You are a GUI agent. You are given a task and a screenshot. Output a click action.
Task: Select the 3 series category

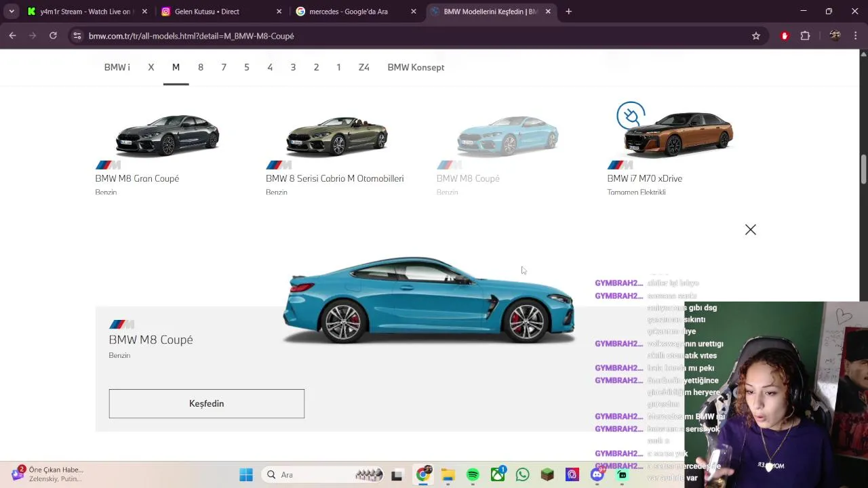pos(293,67)
